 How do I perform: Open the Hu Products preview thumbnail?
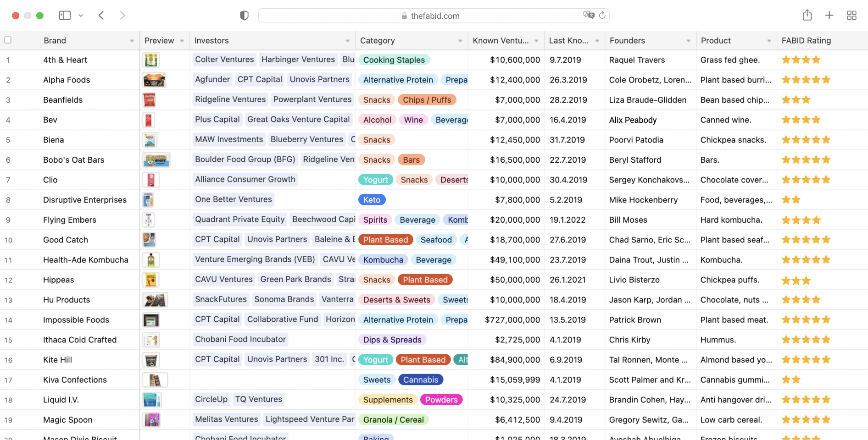[155, 300]
